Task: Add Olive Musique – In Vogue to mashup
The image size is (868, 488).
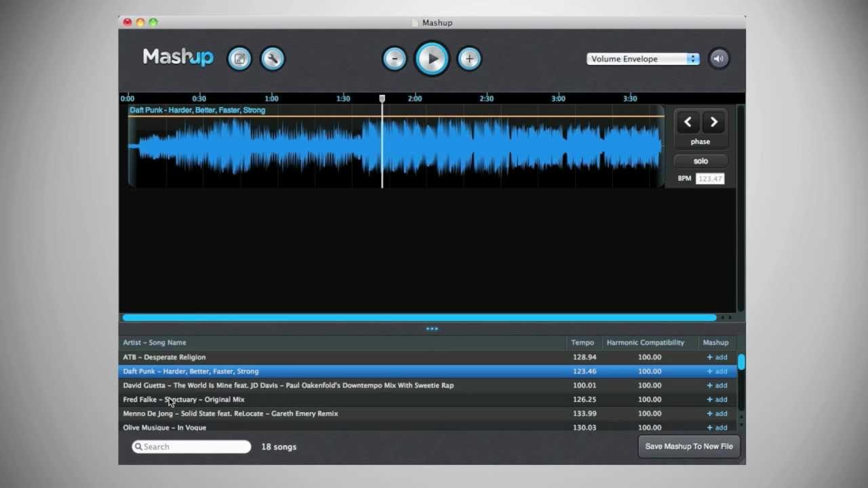Action: pos(717,428)
